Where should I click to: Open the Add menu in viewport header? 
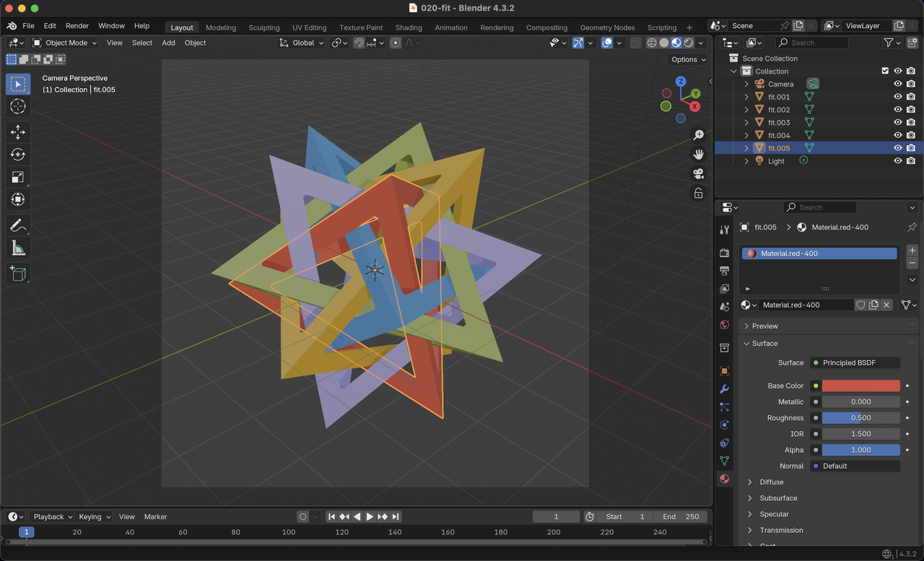[168, 43]
